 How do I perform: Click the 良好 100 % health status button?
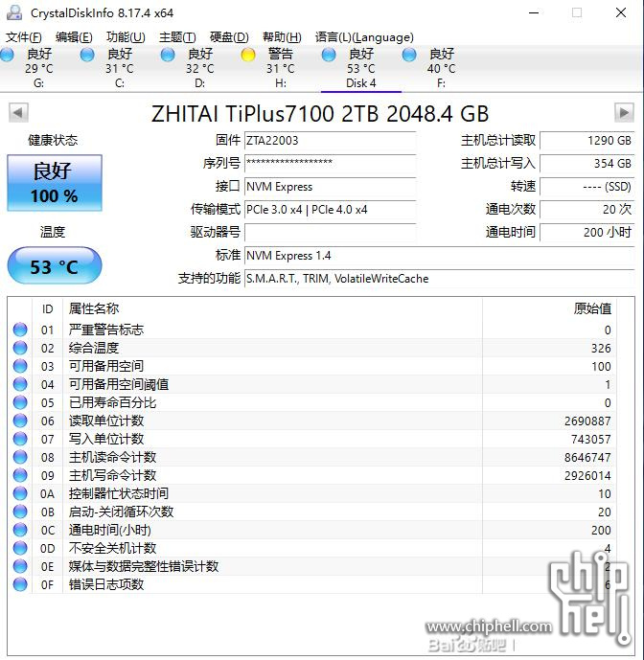pos(55,183)
